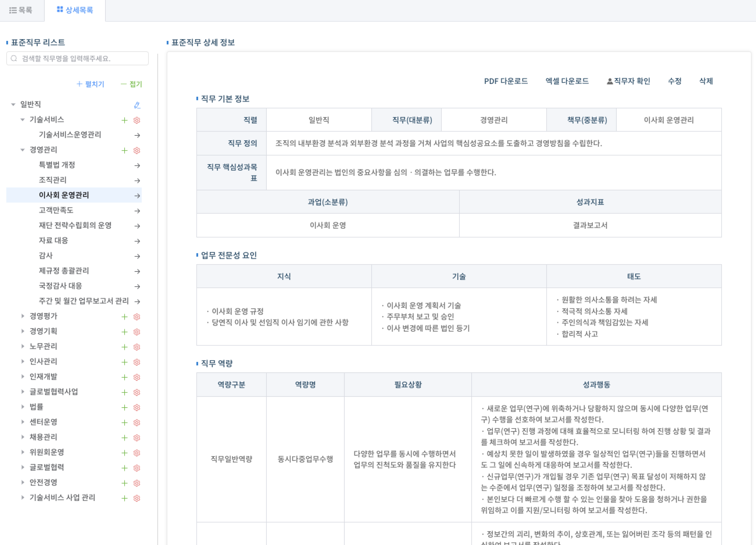This screenshot has height=545, width=756.
Task: Click the arrow icon next to 감사
Action: [137, 256]
